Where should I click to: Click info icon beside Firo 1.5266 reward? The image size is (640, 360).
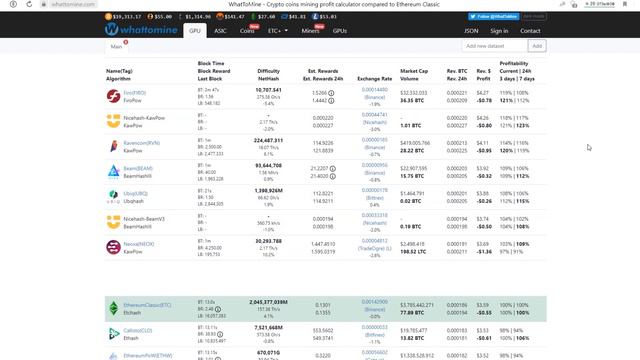(331, 93)
